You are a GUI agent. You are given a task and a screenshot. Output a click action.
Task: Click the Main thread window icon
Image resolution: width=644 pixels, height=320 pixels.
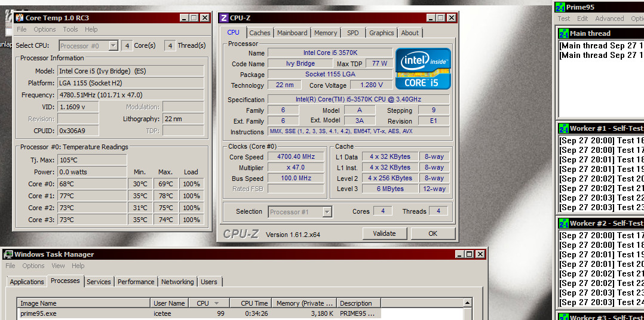pos(563,33)
